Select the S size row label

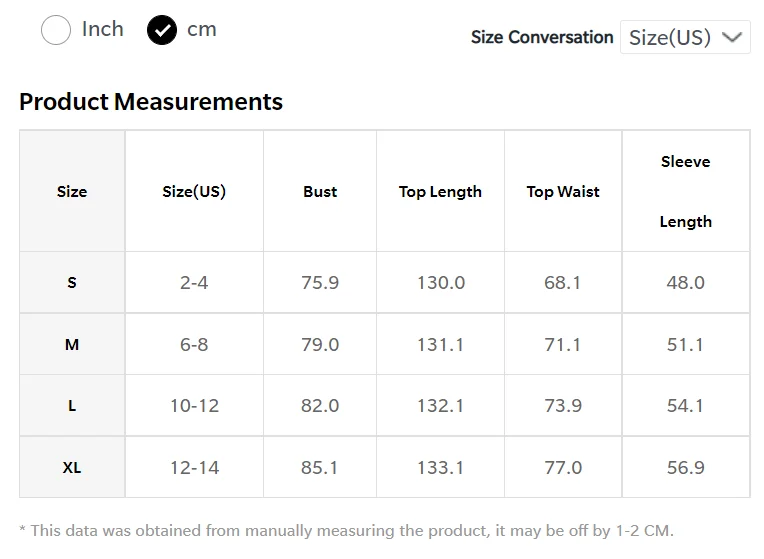(72, 282)
